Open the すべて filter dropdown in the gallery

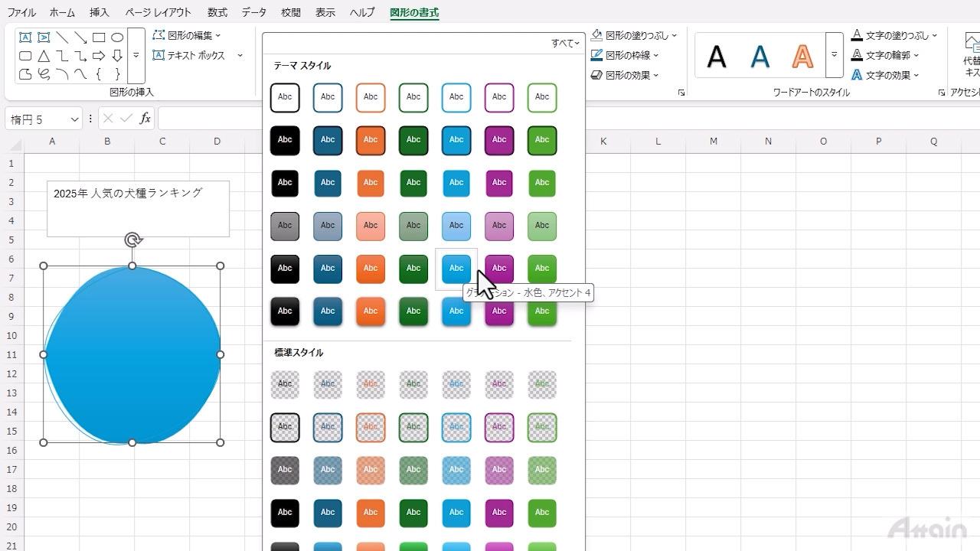(x=565, y=43)
